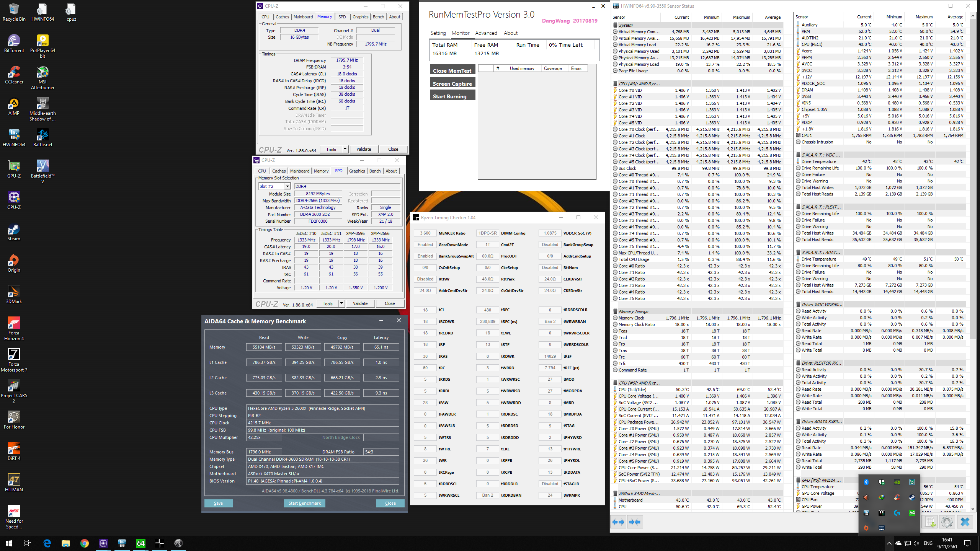Viewport: 980px width, 551px height.
Task: Switch to Bench tab in CPU-Z SPD window
Action: (375, 171)
